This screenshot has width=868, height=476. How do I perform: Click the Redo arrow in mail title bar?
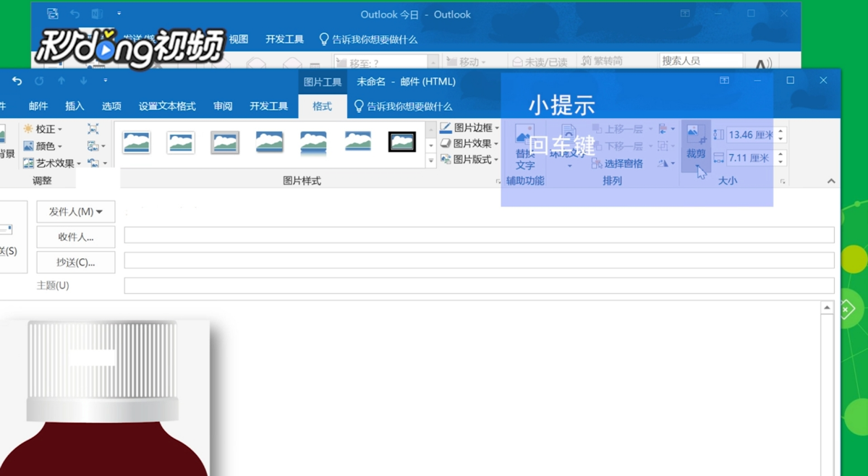point(39,81)
